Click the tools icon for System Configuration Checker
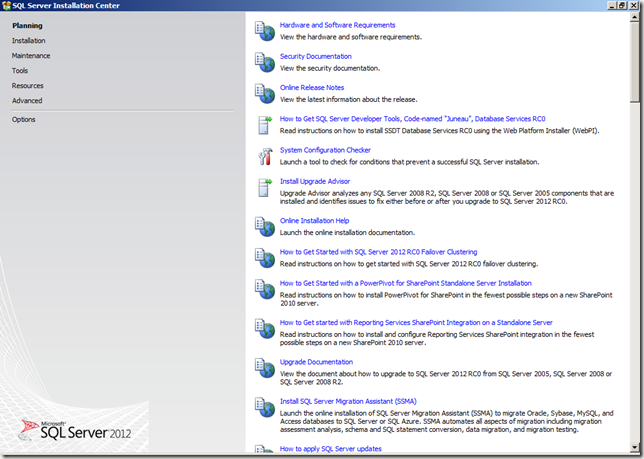Screen dimensions: 644x459 [265, 156]
